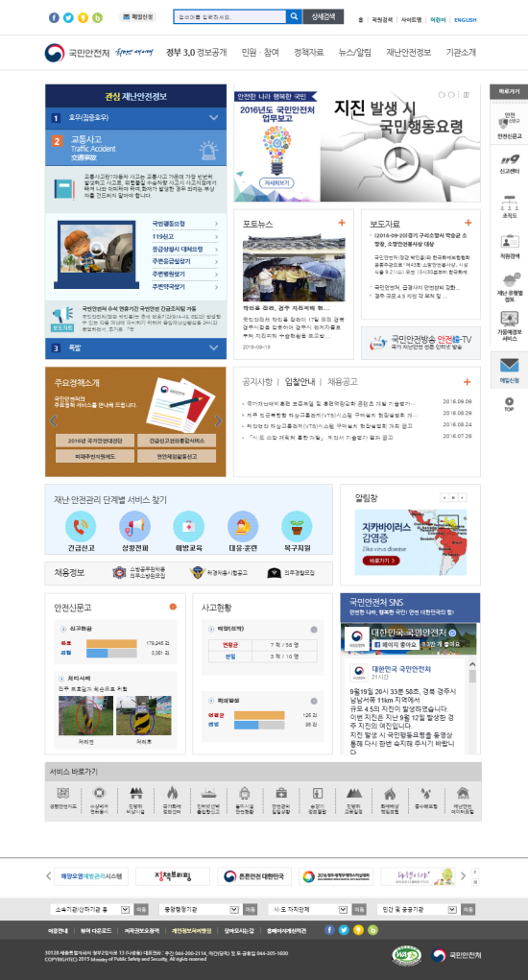This screenshot has height=980, width=528.
Task: Click the 바로가기 button on Zika banner
Action: point(380,561)
